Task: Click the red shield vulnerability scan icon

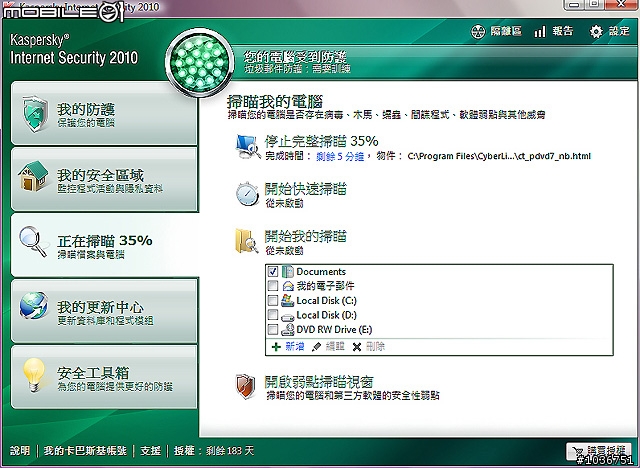Action: click(246, 386)
